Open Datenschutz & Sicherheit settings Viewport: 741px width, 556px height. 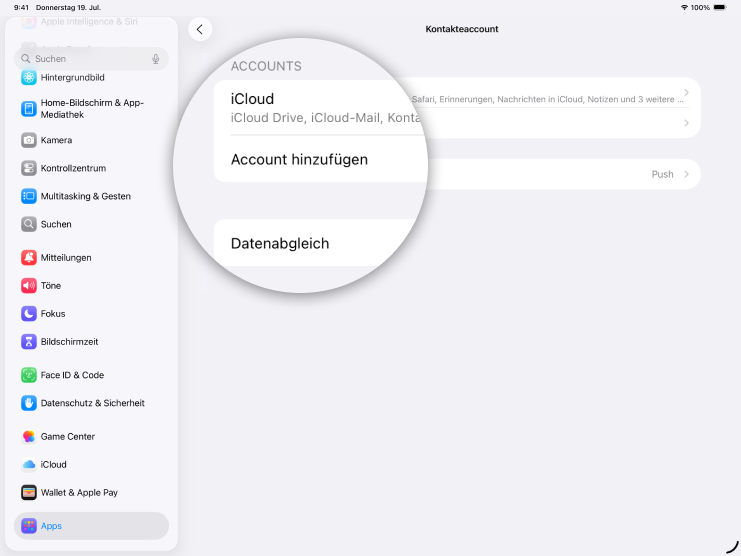click(92, 403)
